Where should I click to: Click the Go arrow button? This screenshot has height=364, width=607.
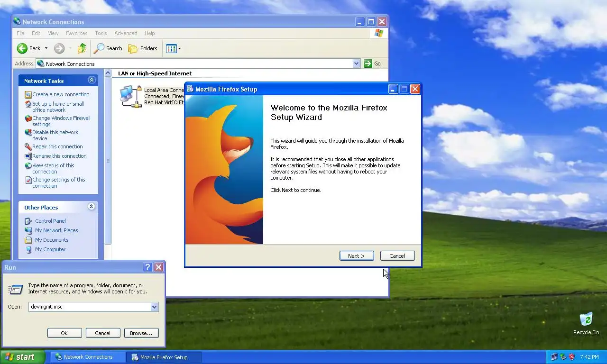click(368, 64)
